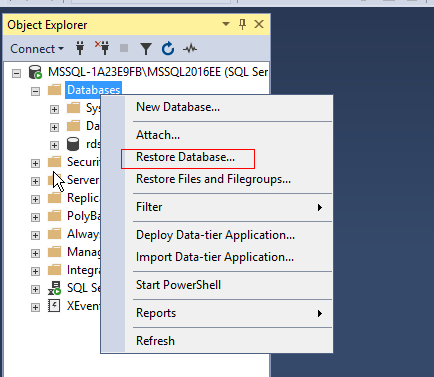This screenshot has height=377, width=434.
Task: Click the Disconnect plug icon with red X
Action: (x=102, y=48)
